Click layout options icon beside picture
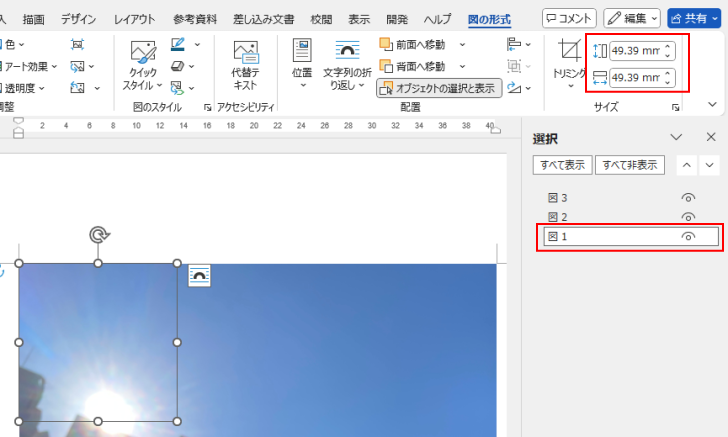The height and width of the screenshot is (437, 728). (x=199, y=276)
